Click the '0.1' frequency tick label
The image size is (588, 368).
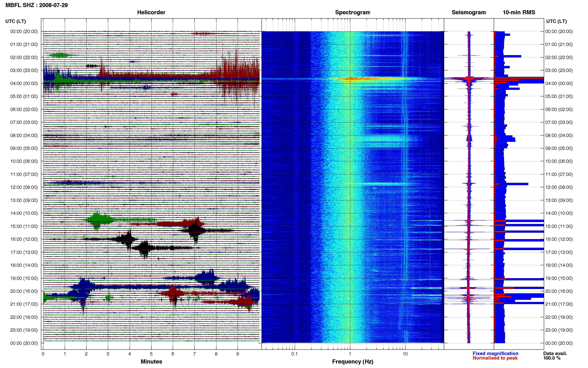295,354
